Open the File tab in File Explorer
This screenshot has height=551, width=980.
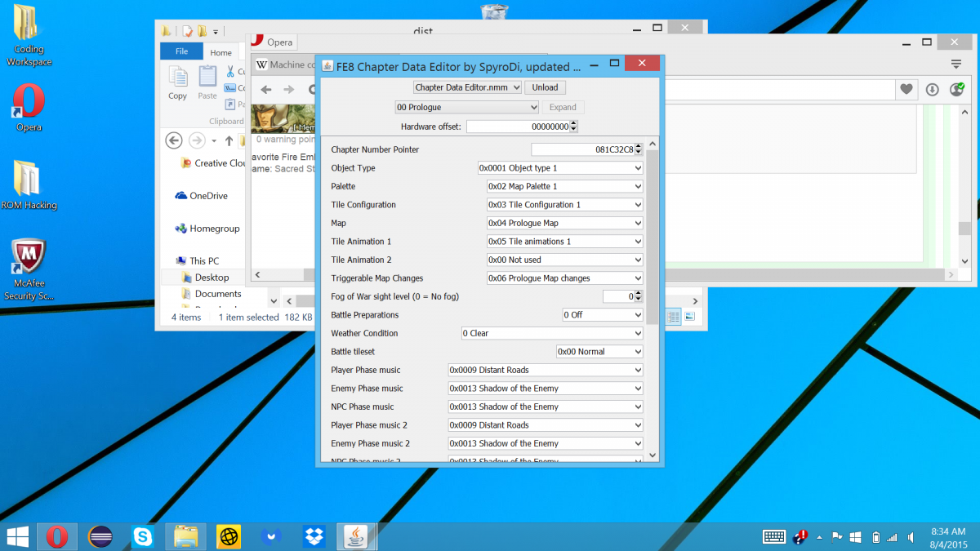[181, 51]
